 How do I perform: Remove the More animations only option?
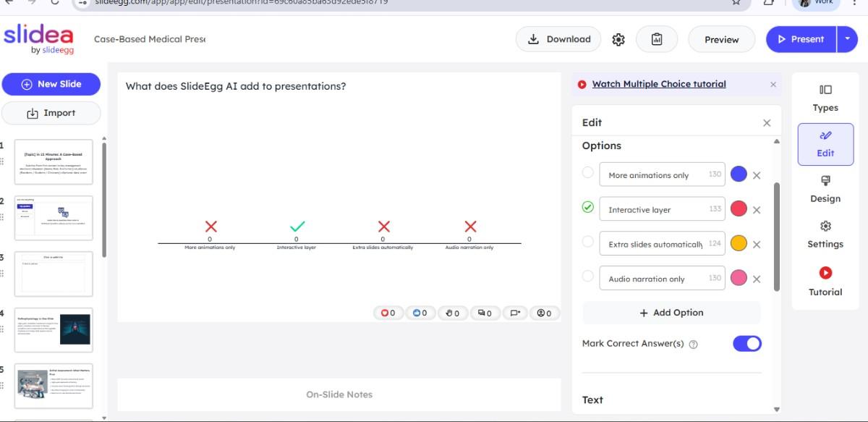757,175
